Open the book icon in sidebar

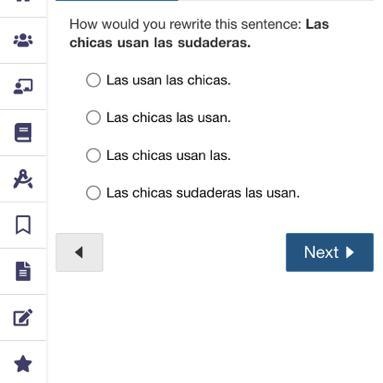[x=23, y=133]
